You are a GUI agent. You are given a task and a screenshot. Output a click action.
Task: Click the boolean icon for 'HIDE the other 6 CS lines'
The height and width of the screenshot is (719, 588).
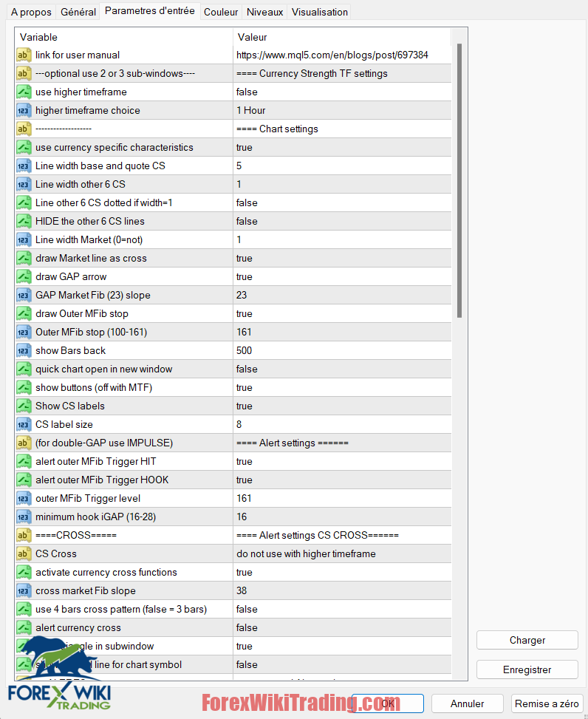pyautogui.click(x=24, y=221)
